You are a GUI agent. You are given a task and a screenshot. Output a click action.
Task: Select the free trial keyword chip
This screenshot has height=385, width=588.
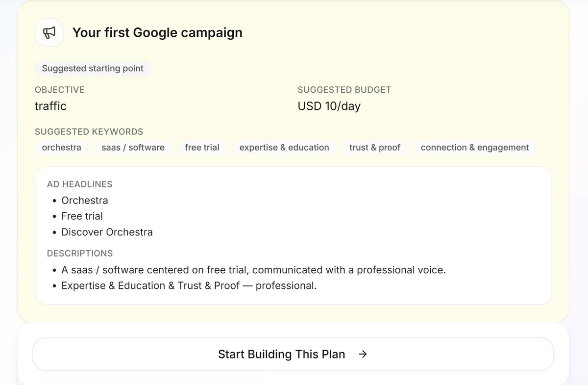[202, 148]
